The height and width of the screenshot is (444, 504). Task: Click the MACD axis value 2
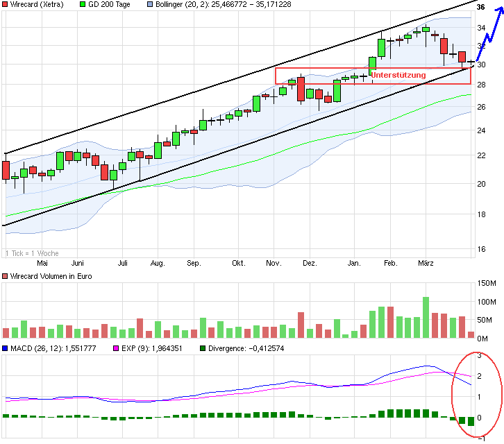479,376
